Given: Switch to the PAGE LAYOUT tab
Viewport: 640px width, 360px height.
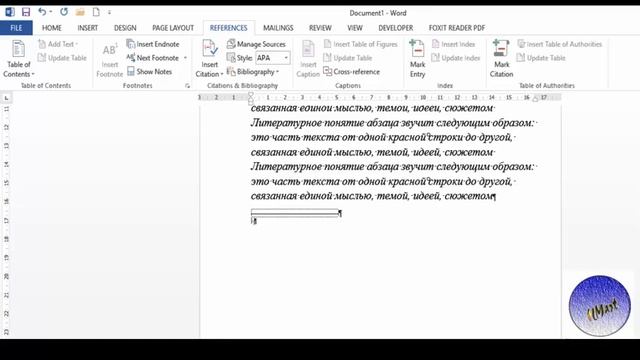Looking at the screenshot, I should 173,28.
